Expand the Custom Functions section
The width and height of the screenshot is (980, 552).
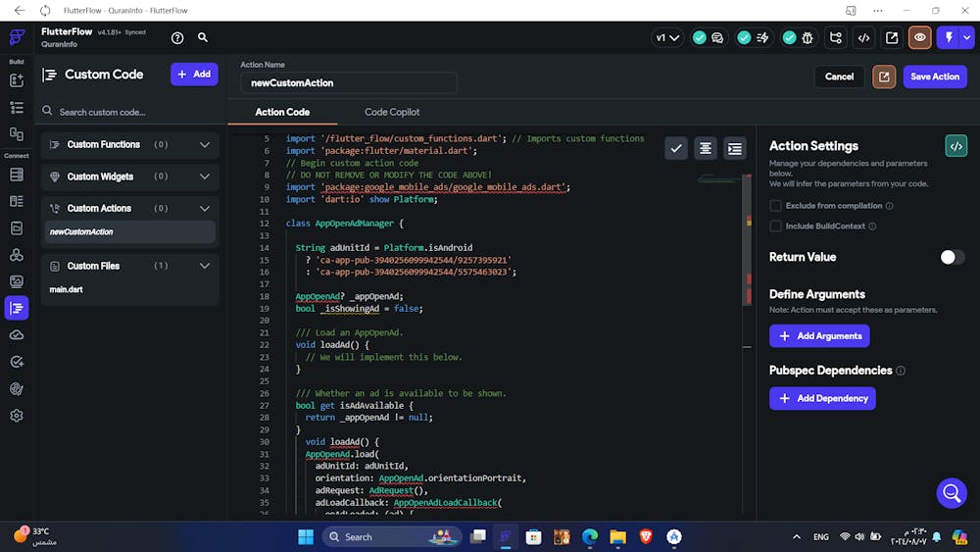(205, 145)
